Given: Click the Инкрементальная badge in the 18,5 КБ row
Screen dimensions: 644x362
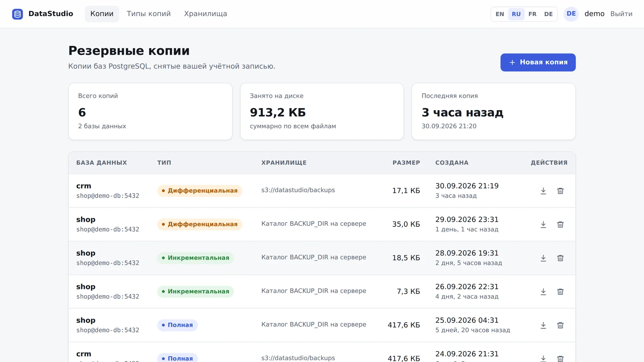Looking at the screenshot, I should [196, 258].
